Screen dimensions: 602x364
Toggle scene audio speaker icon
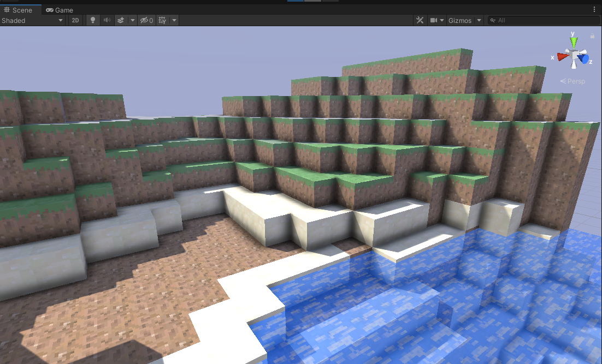107,20
